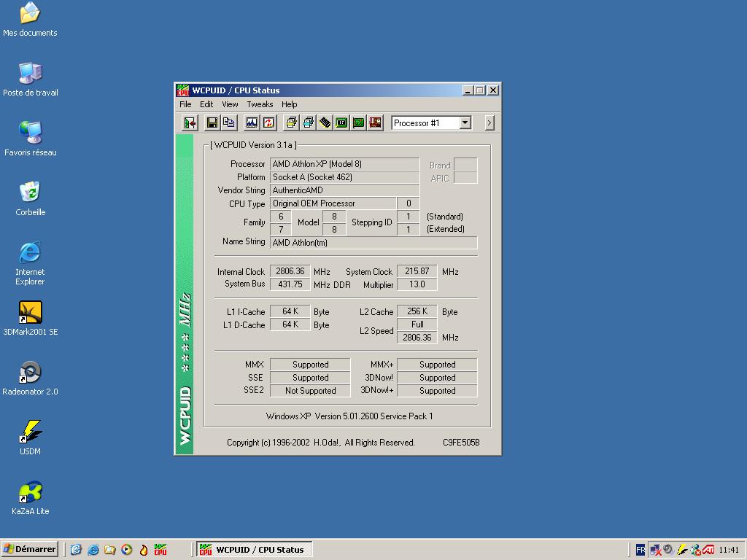
Task: Click the 11:41 system clock
Action: click(729, 550)
